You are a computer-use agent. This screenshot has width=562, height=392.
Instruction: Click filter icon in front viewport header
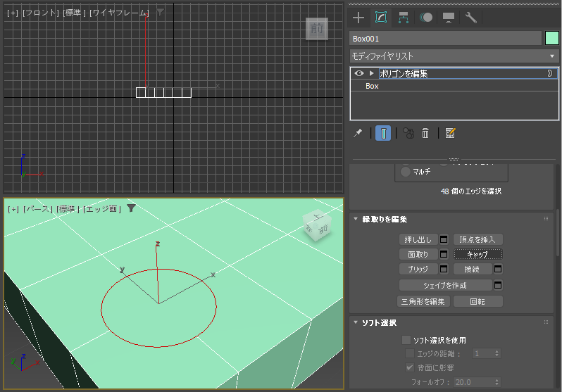coord(160,13)
